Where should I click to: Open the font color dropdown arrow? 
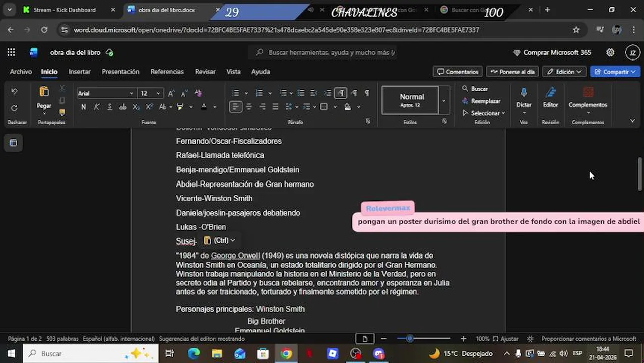pos(215,107)
